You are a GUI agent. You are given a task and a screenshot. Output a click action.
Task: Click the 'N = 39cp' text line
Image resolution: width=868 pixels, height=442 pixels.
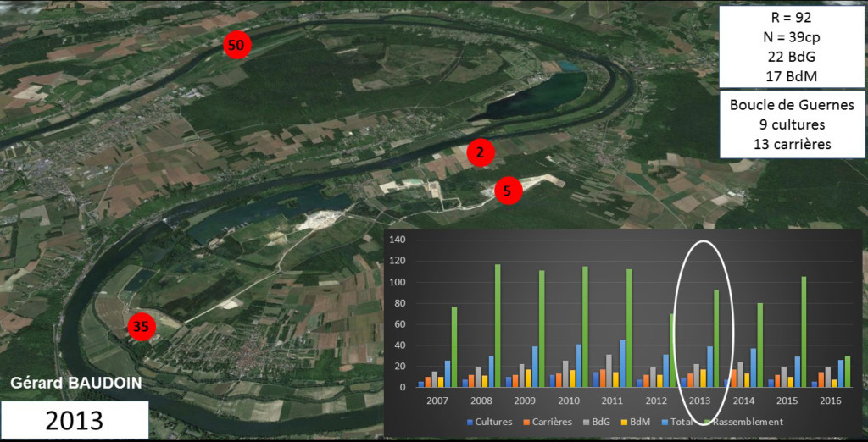792,37
